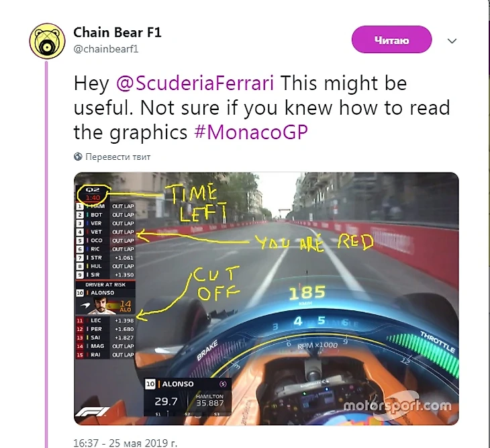Click Alonso's portrait in the timing tower
This screenshot has width=490, height=448.
click(102, 306)
